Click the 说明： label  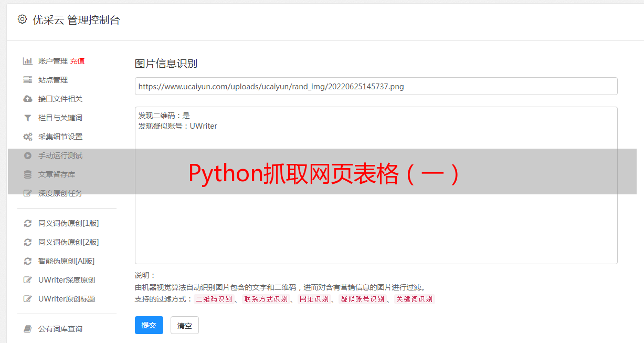click(145, 275)
